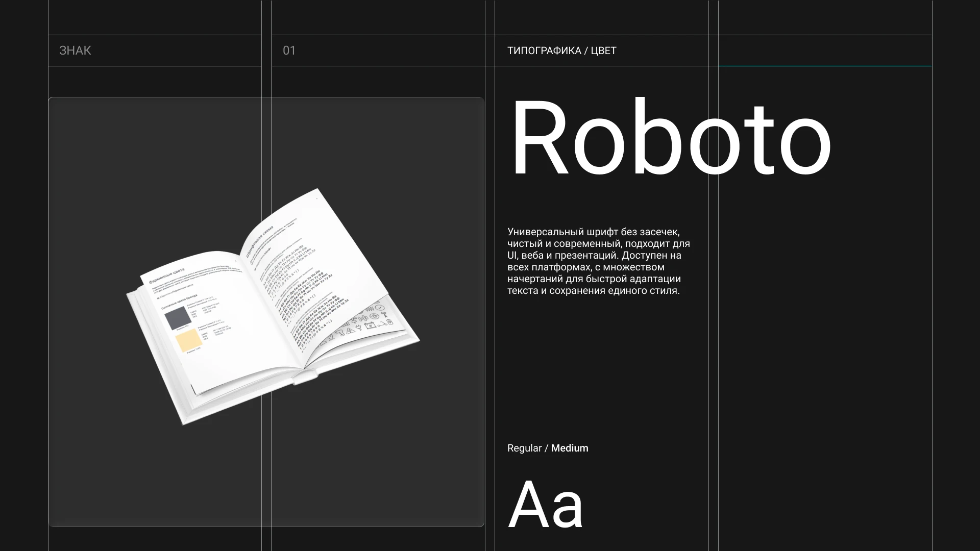Choose the Regular font weight label
Screen dimensions: 980x551
point(524,448)
